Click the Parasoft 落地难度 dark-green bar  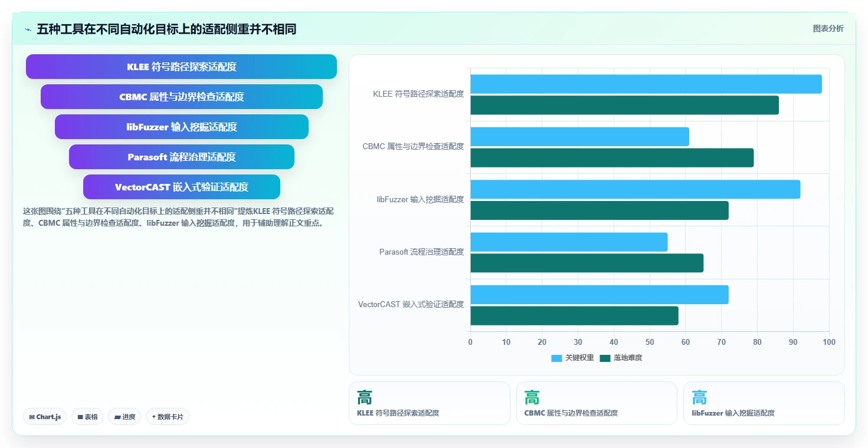pyautogui.click(x=587, y=263)
